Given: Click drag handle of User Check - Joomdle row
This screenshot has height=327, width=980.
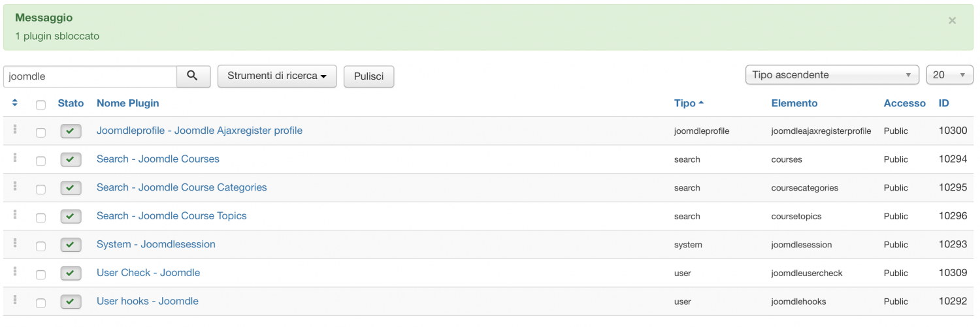Looking at the screenshot, I should click(x=14, y=272).
